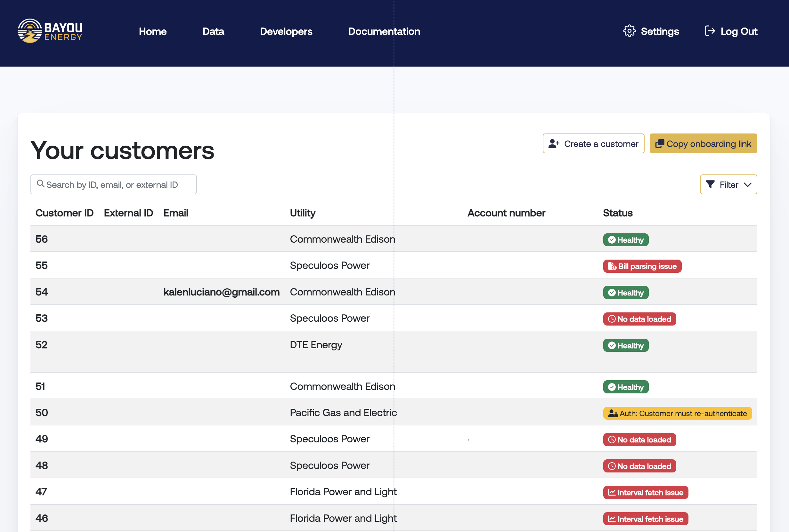Image resolution: width=789 pixels, height=532 pixels.
Task: Open the Documentation page
Action: tap(384, 31)
